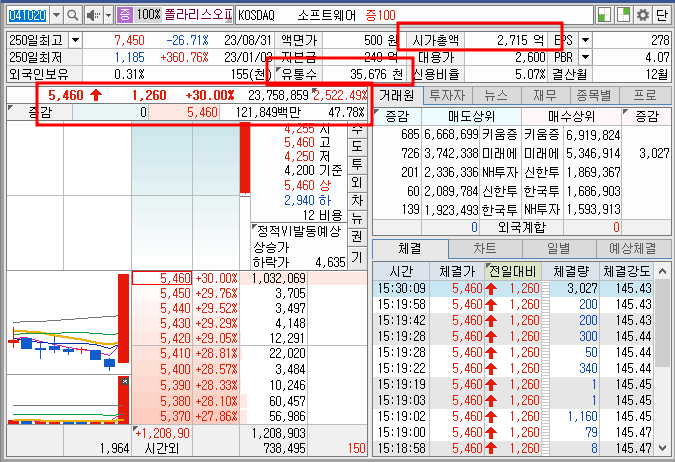Click the 도 vertical side button
The image size is (675, 462).
point(357,146)
